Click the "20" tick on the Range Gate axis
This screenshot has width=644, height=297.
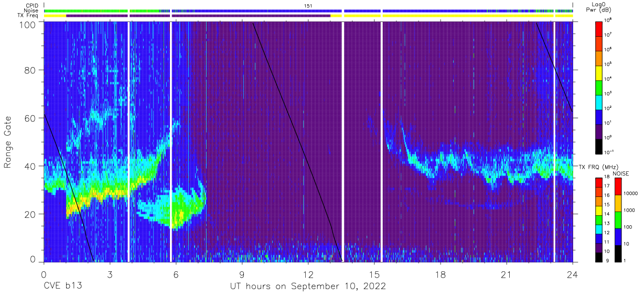(31, 214)
